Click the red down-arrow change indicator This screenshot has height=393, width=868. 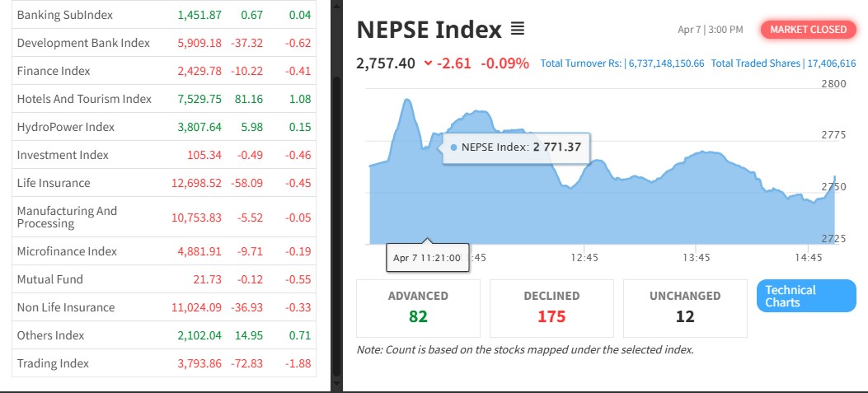427,63
